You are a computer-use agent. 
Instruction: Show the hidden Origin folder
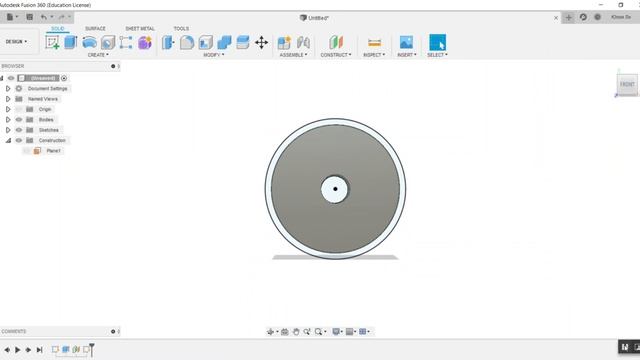(x=19, y=109)
